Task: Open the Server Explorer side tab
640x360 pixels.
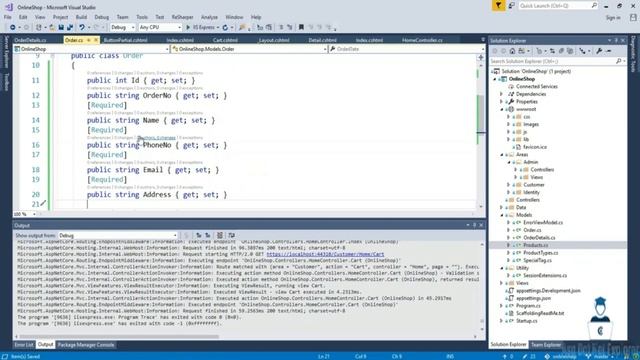Action: 6,52
